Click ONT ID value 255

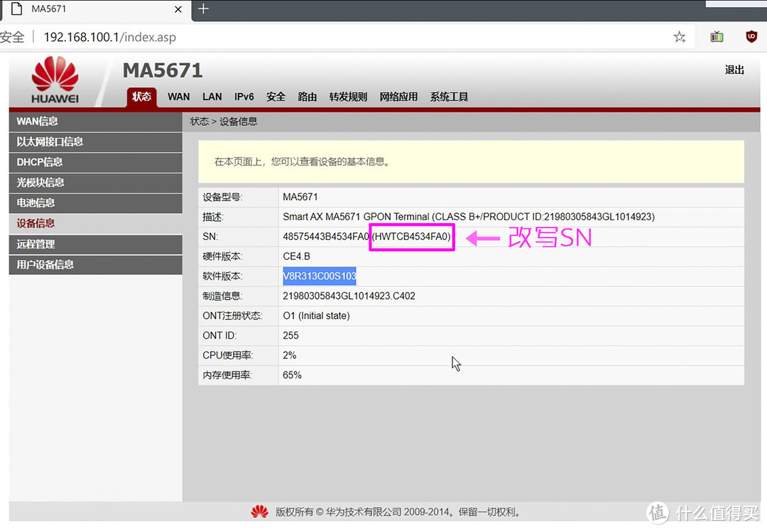290,336
